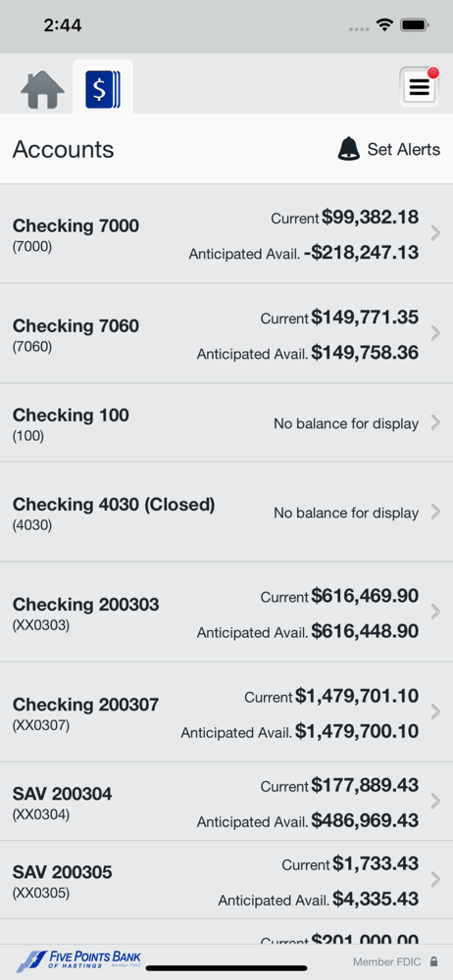Tap the Member FDIC footer text
Screen dimensions: 453x980
point(386,962)
